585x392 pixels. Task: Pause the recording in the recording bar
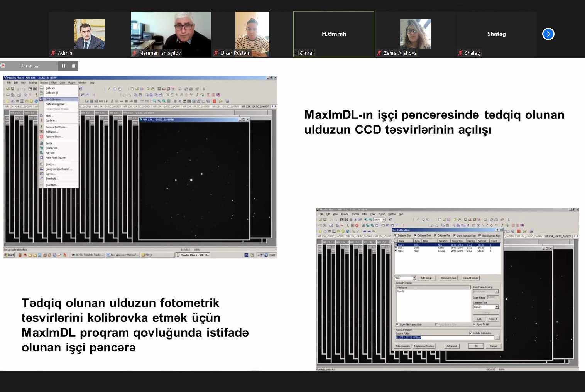coord(63,66)
